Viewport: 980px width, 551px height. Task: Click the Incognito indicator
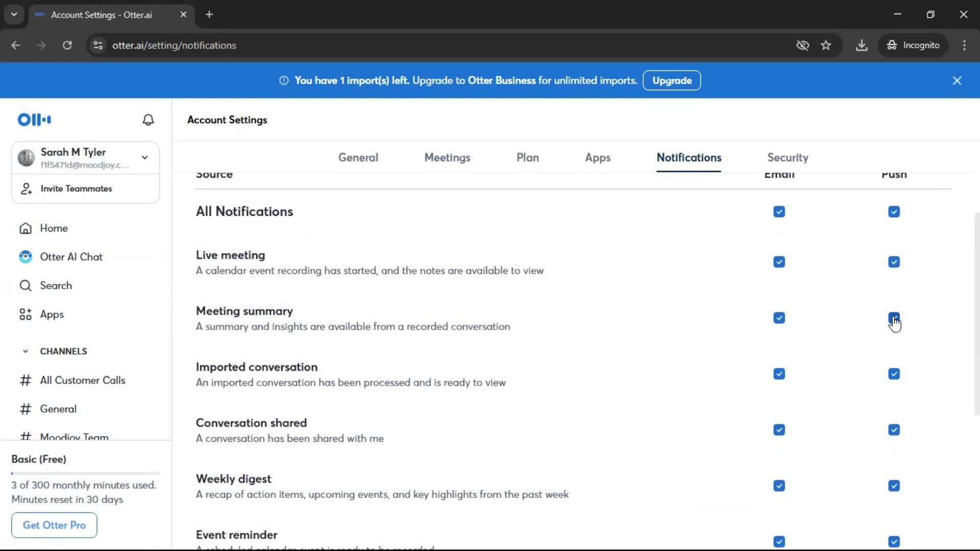coord(913,45)
